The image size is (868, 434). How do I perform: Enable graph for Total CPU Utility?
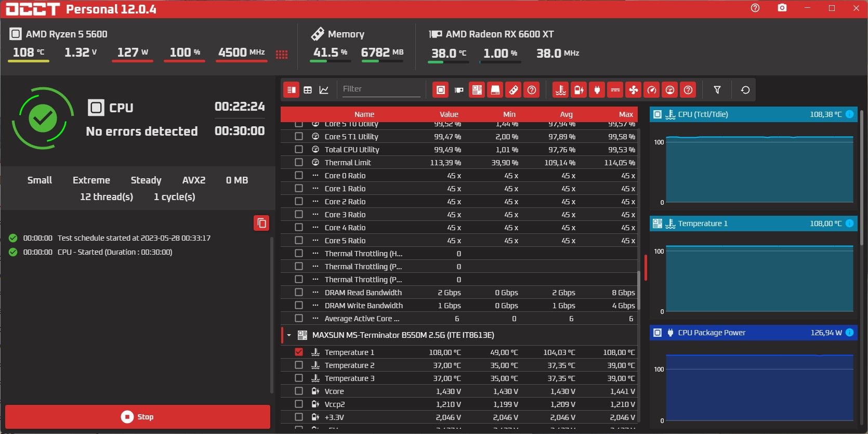299,149
